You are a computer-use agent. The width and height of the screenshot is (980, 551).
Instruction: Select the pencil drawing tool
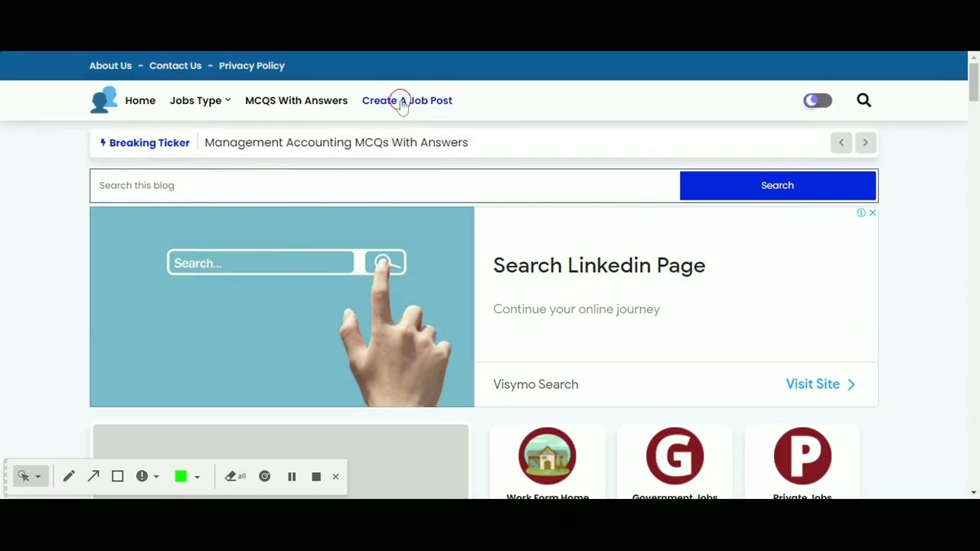tap(69, 476)
